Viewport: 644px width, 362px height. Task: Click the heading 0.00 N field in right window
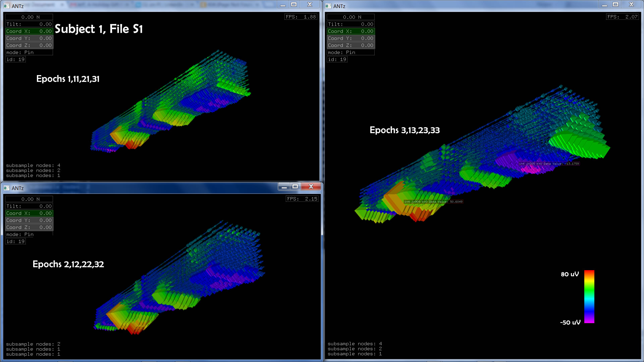(x=351, y=17)
